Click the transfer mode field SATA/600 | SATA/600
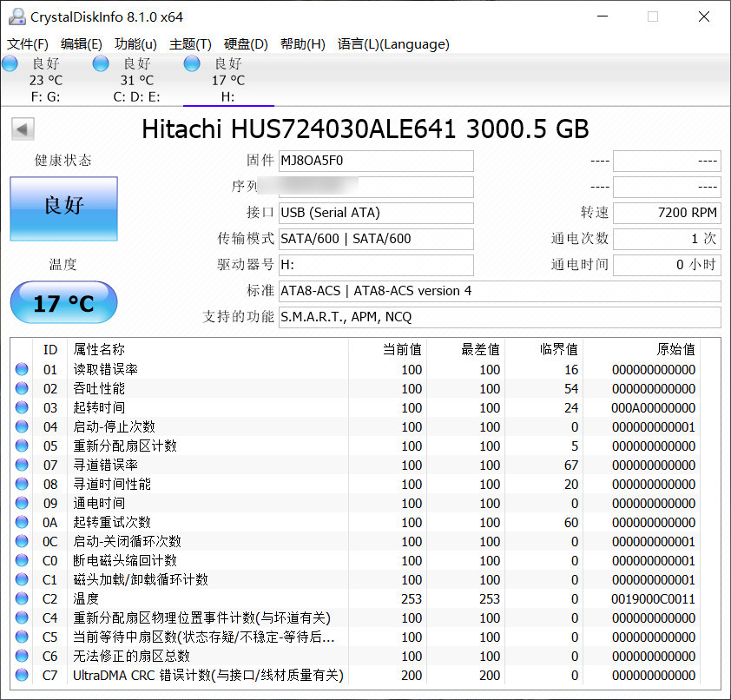The height and width of the screenshot is (700, 731). coord(376,239)
